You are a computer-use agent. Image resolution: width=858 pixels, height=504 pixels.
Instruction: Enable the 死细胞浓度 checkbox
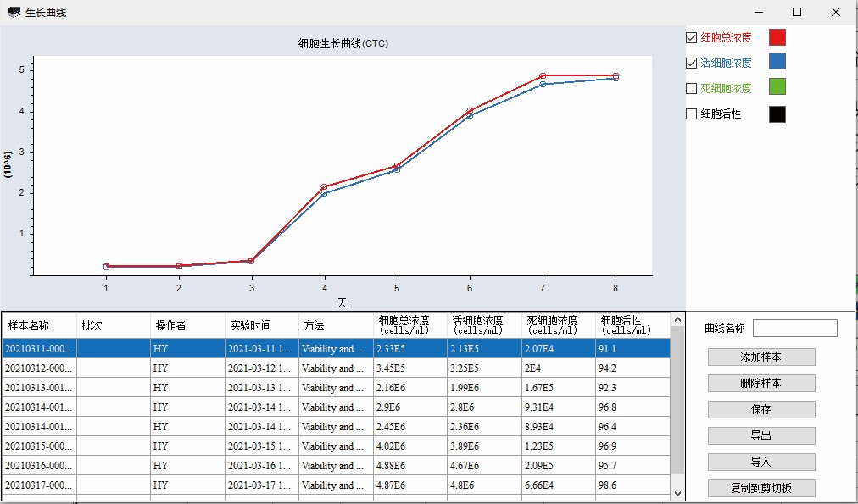pos(692,89)
